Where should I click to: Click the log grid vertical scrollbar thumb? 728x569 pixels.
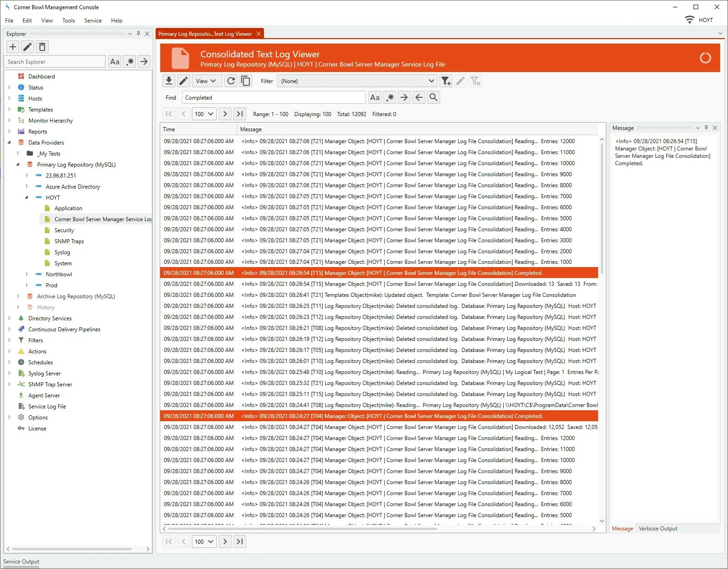coord(602,208)
